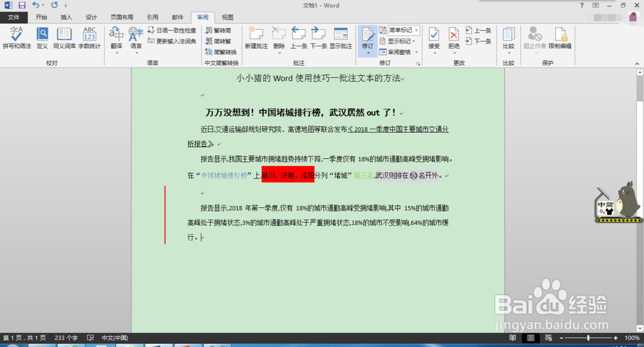The image size is (644, 347).
Task: Save document via quick access toolbar
Action: pyautogui.click(x=22, y=5)
